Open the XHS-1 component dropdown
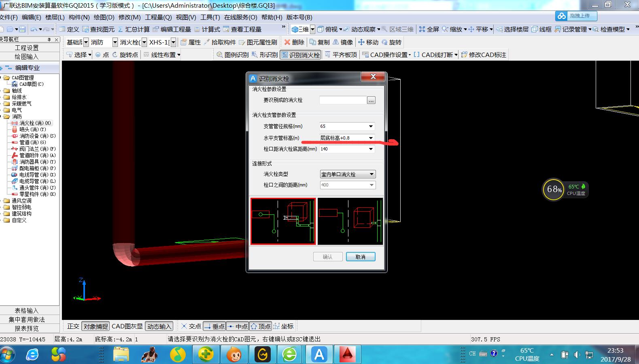This screenshot has width=639, height=364. pyautogui.click(x=173, y=42)
